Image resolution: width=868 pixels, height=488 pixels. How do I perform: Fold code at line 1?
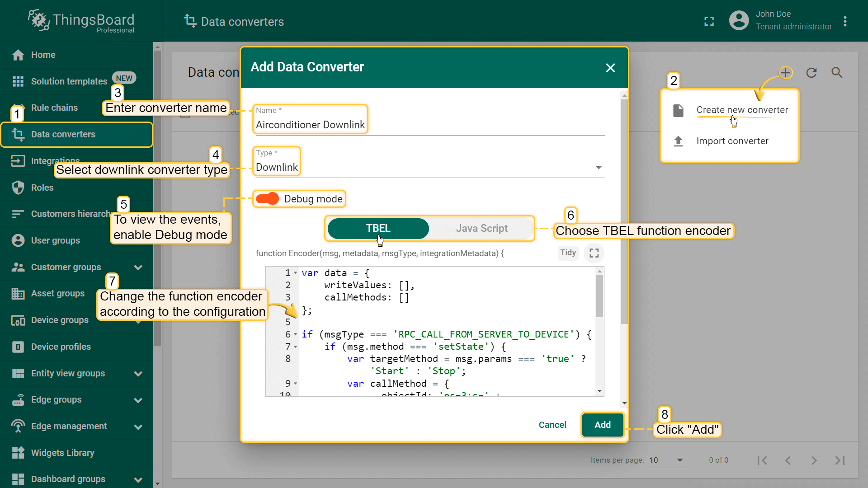point(296,273)
